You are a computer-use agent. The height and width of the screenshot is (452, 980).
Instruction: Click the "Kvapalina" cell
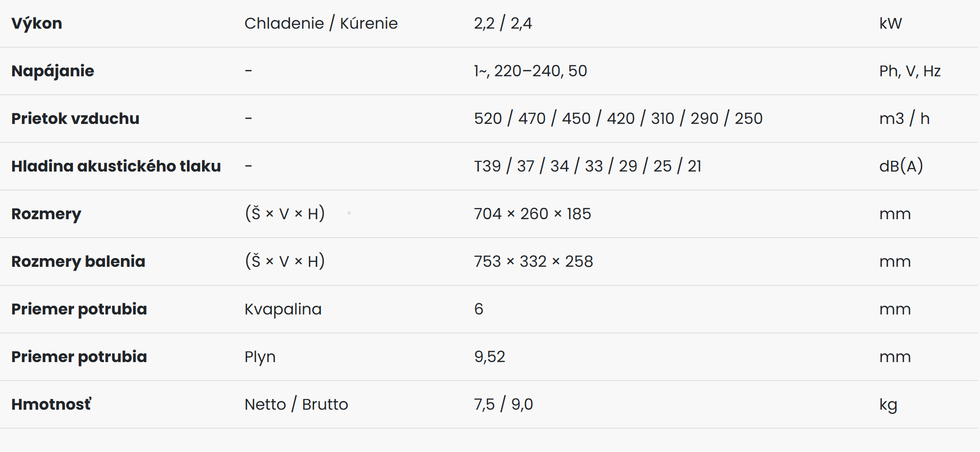(283, 309)
